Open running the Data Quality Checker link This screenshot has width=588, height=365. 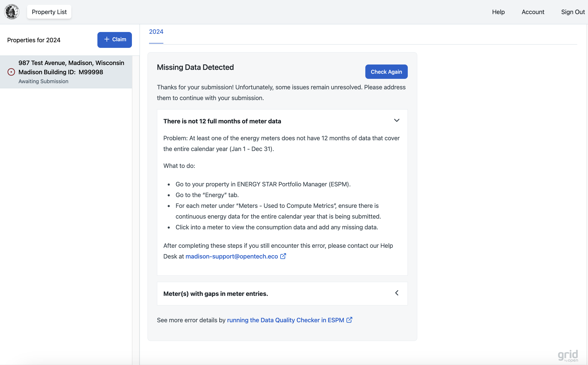click(285, 320)
